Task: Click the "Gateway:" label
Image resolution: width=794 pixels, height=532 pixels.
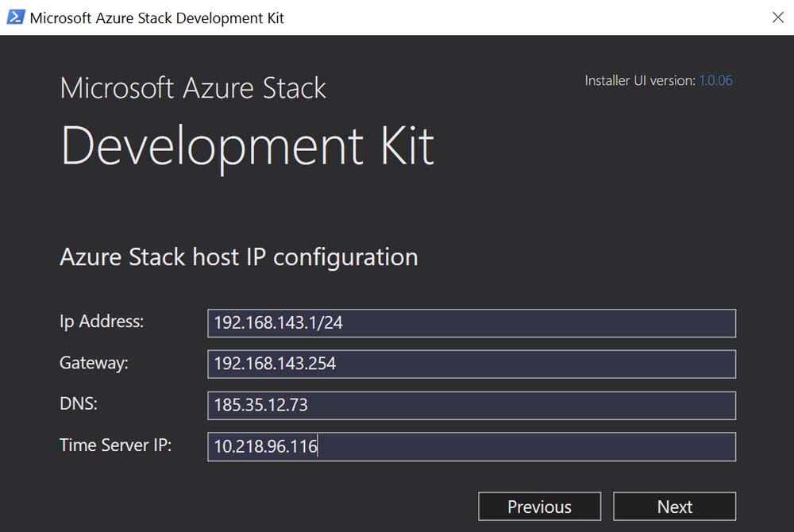Action: click(94, 363)
